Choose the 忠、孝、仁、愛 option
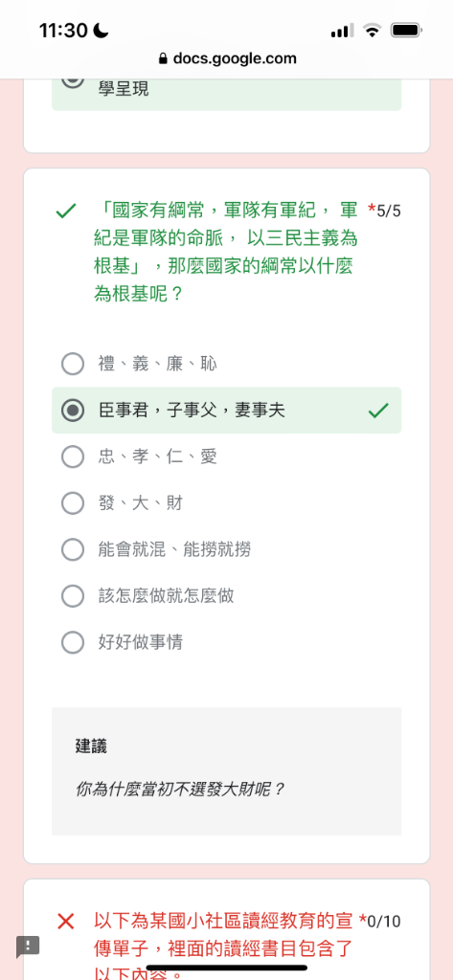Screen dimensions: 453x980 226,457
